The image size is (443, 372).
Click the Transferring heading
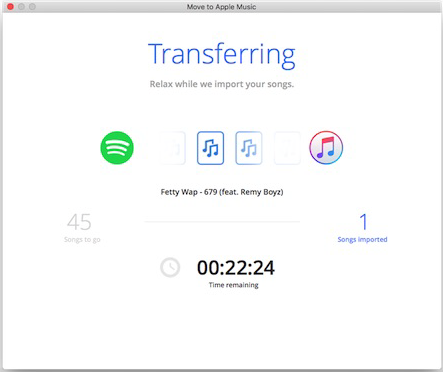click(222, 55)
